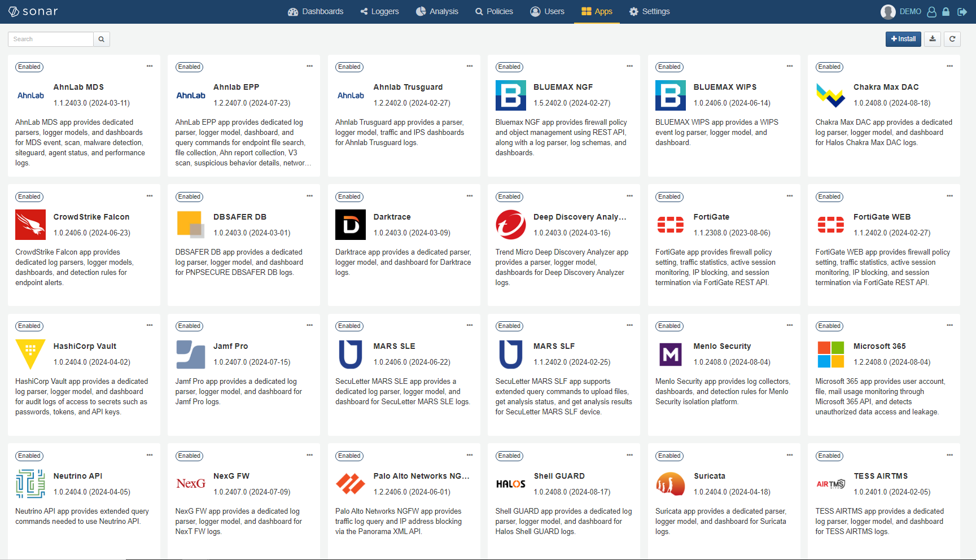Screen dimensions: 976x560
Task: Open the Shell GUARD app title
Action: point(559,476)
